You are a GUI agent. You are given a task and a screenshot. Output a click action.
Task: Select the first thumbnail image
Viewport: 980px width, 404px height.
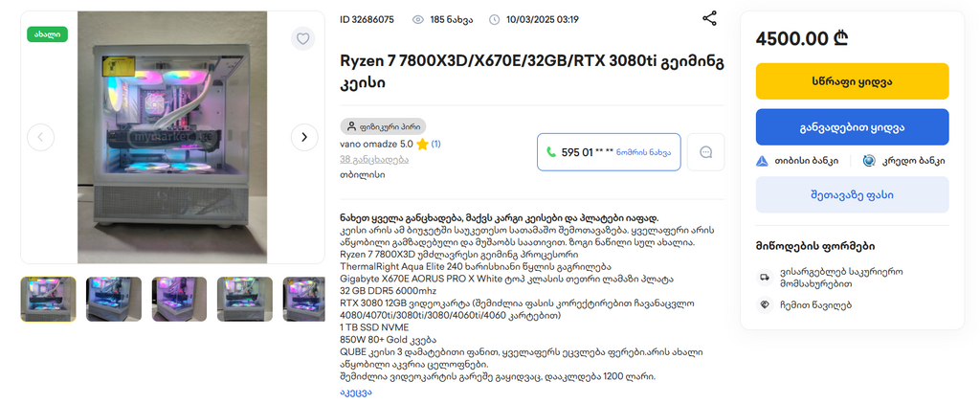(x=48, y=299)
